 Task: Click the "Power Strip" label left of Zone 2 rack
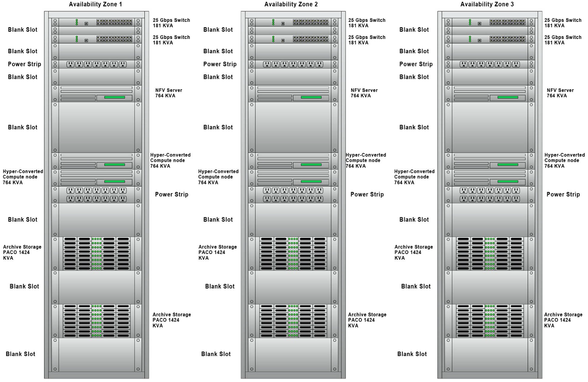tap(220, 64)
